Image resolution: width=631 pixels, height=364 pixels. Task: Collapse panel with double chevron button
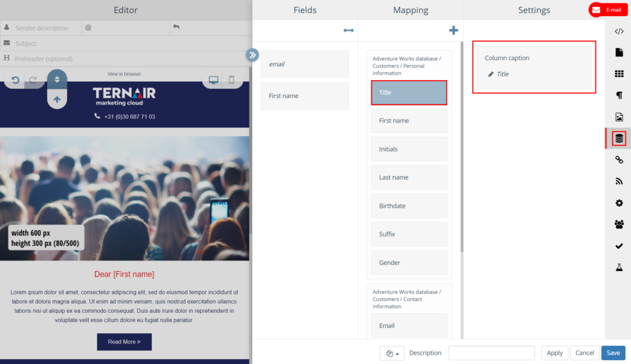click(x=252, y=55)
